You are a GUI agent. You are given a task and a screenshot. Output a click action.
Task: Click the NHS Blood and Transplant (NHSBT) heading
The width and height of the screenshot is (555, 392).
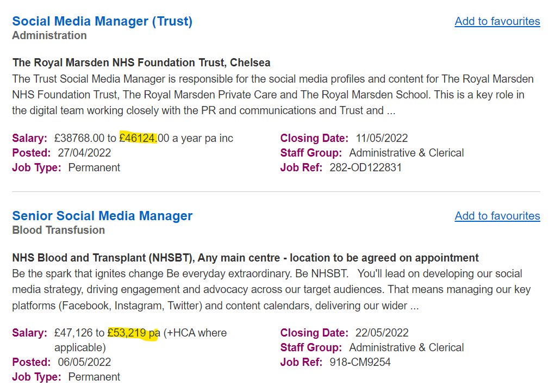click(245, 257)
